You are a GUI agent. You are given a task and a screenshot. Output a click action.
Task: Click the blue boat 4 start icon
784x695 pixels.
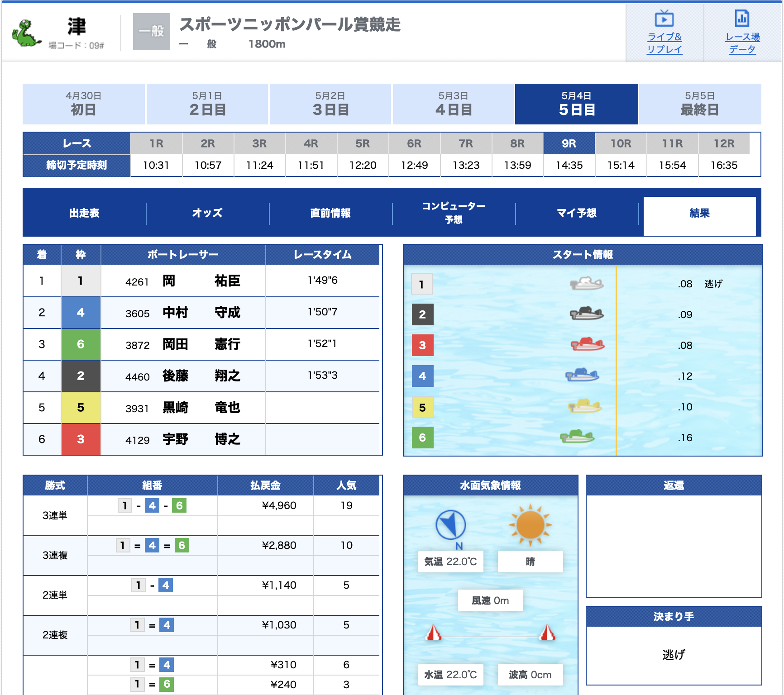point(582,376)
